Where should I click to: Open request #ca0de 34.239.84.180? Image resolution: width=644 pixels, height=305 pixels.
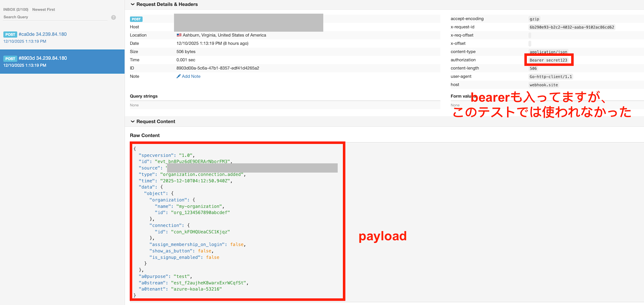pos(43,34)
